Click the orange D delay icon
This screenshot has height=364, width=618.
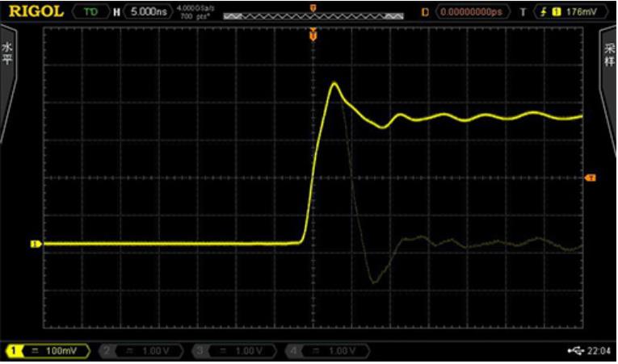425,12
